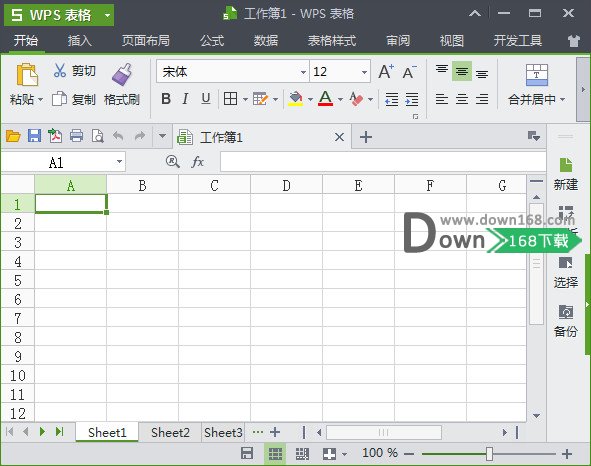Click the Merge and Center icon
Screen dimensions: 591x466
click(537, 75)
